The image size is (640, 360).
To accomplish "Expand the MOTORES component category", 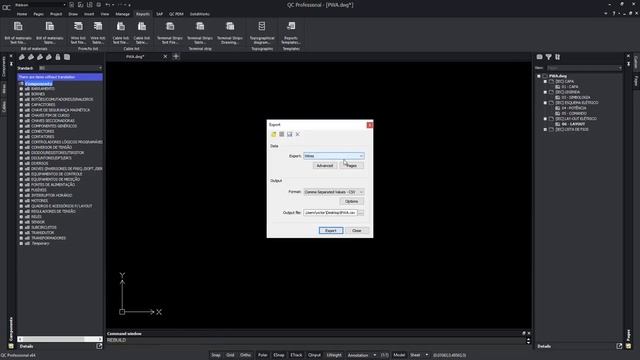I will [21, 201].
